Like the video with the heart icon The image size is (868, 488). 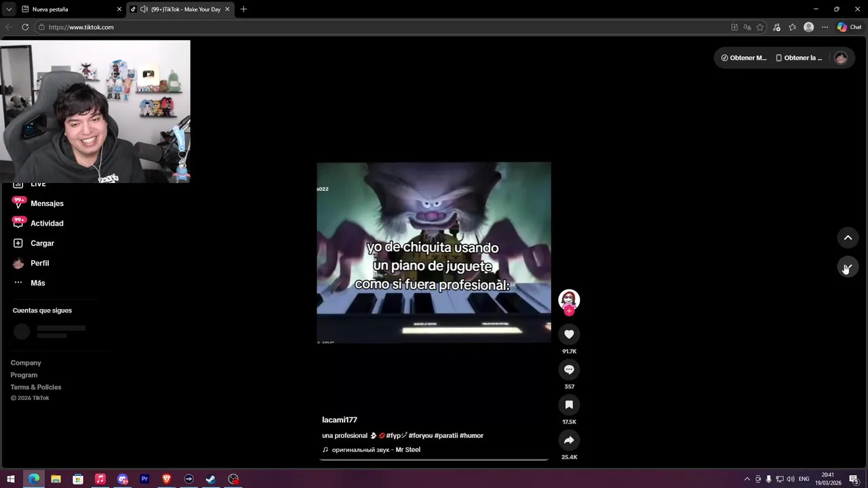click(569, 334)
